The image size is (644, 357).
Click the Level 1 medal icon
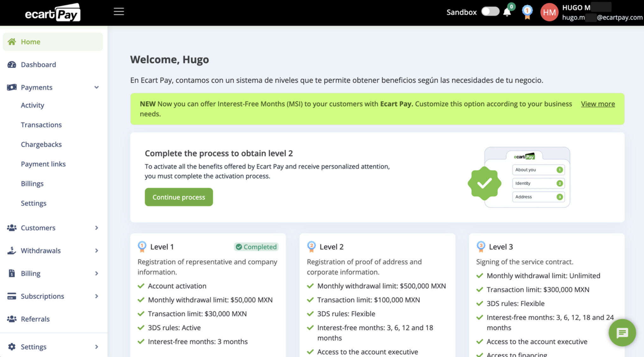142,247
